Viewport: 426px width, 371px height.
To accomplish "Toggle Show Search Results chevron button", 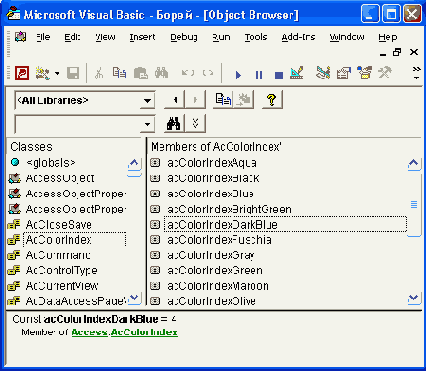I will pos(195,124).
